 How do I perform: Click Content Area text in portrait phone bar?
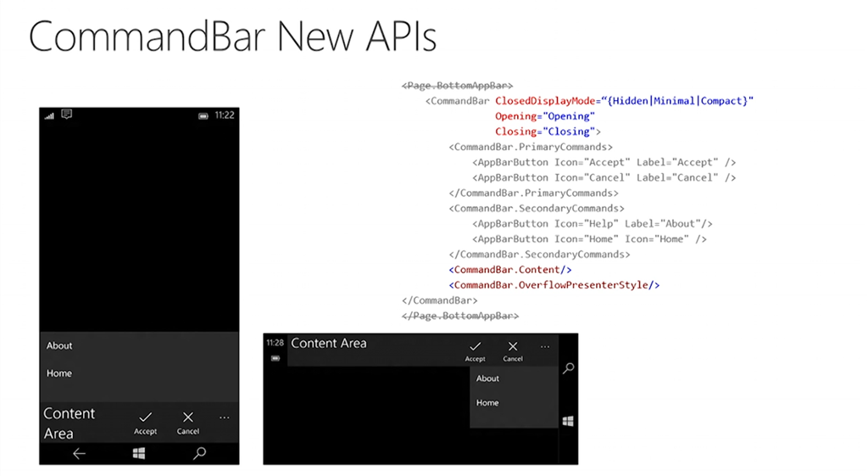[x=70, y=423]
